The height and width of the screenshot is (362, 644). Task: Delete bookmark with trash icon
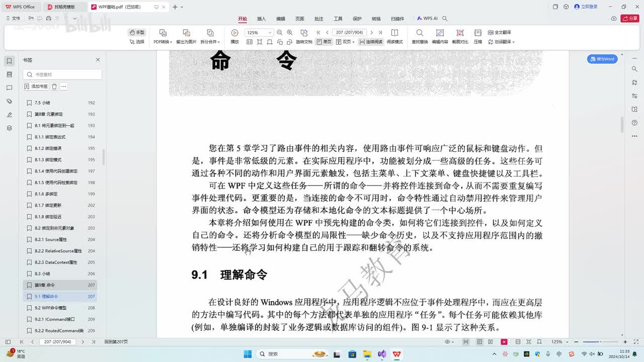point(54,86)
